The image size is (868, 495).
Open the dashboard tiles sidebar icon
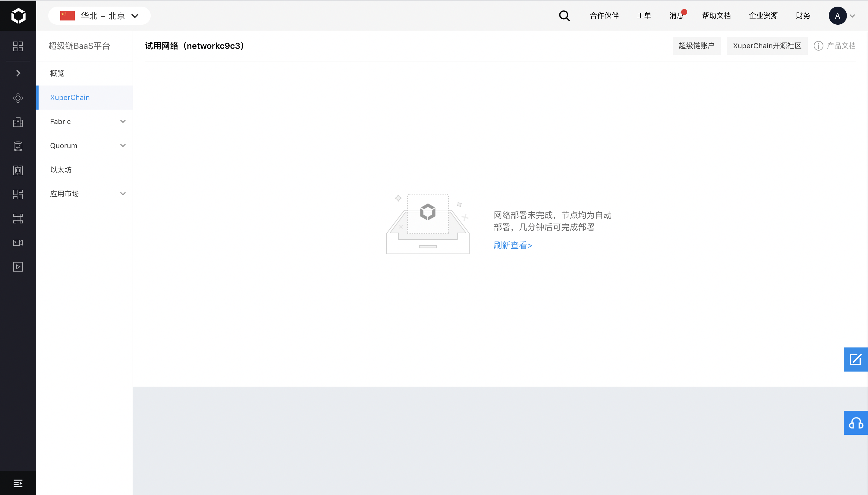[18, 195]
